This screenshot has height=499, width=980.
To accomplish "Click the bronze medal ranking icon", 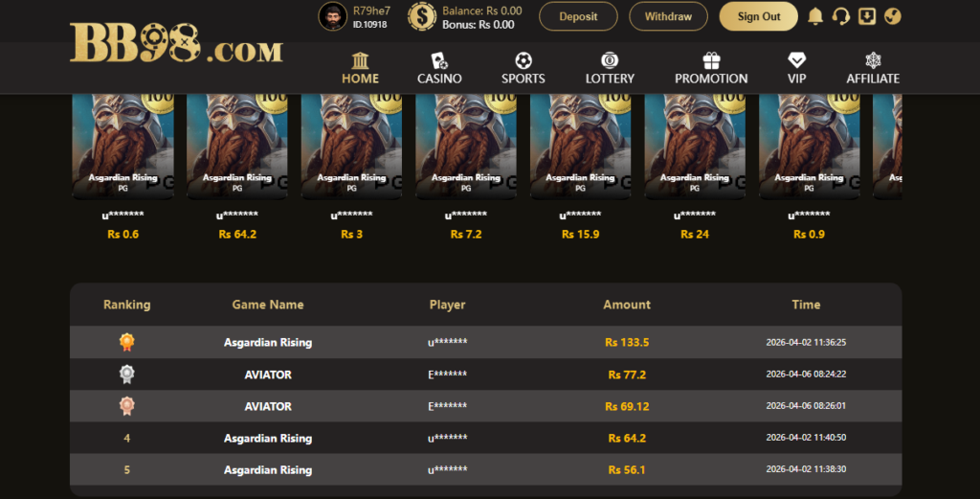I will click(x=126, y=406).
